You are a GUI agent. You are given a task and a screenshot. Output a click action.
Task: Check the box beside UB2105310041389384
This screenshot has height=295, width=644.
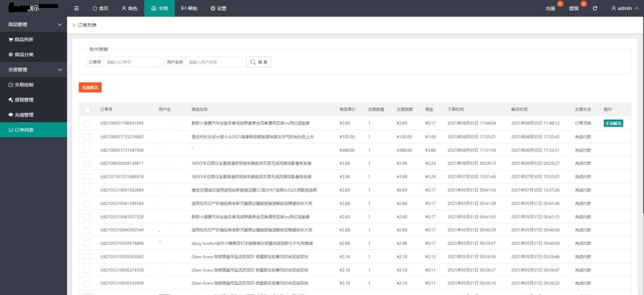[x=87, y=204]
